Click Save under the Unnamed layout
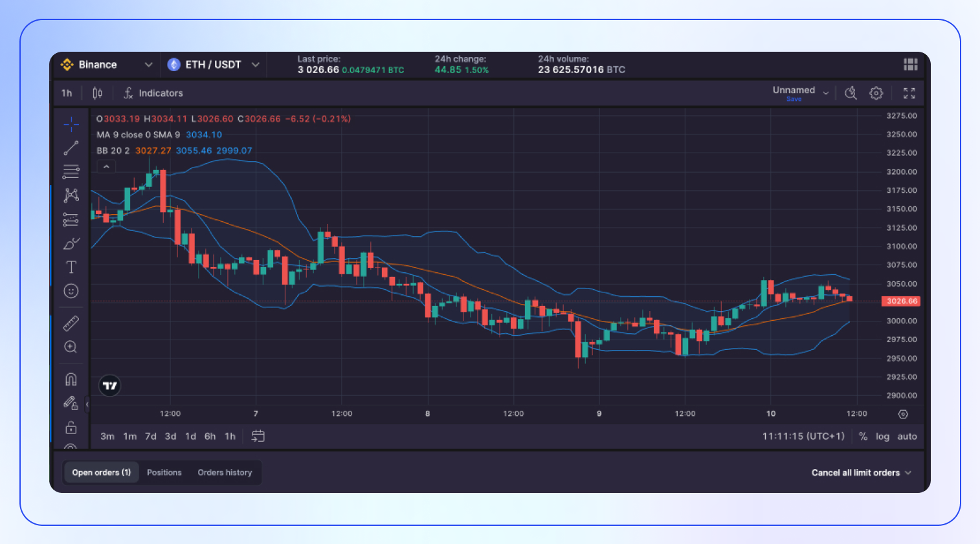Image resolution: width=980 pixels, height=544 pixels. coord(794,99)
